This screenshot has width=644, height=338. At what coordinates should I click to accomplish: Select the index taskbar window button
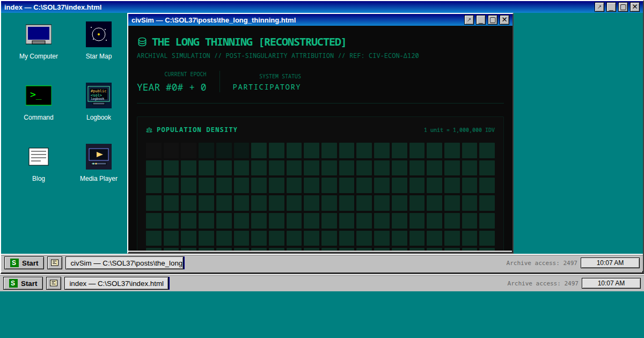116,283
